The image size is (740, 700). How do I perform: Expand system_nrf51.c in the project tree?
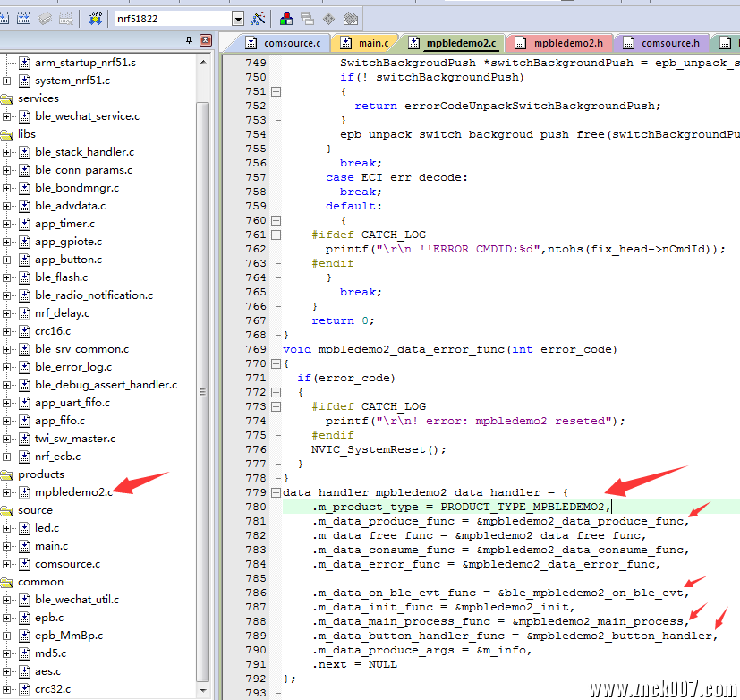coord(6,81)
